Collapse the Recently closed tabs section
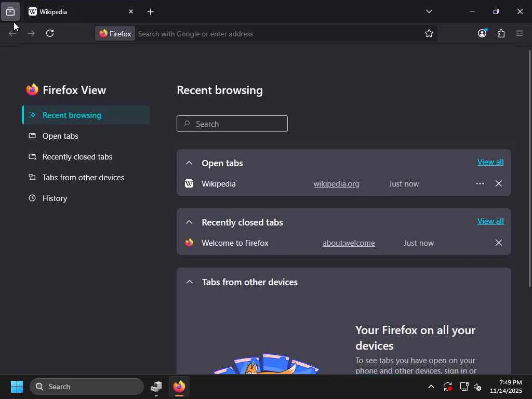The height and width of the screenshot is (399, 532). [x=189, y=222]
